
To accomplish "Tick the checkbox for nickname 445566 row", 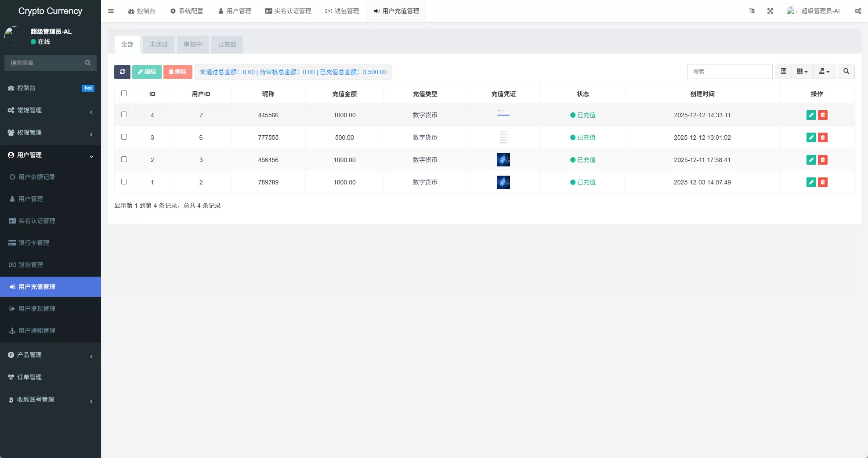I will [x=124, y=115].
